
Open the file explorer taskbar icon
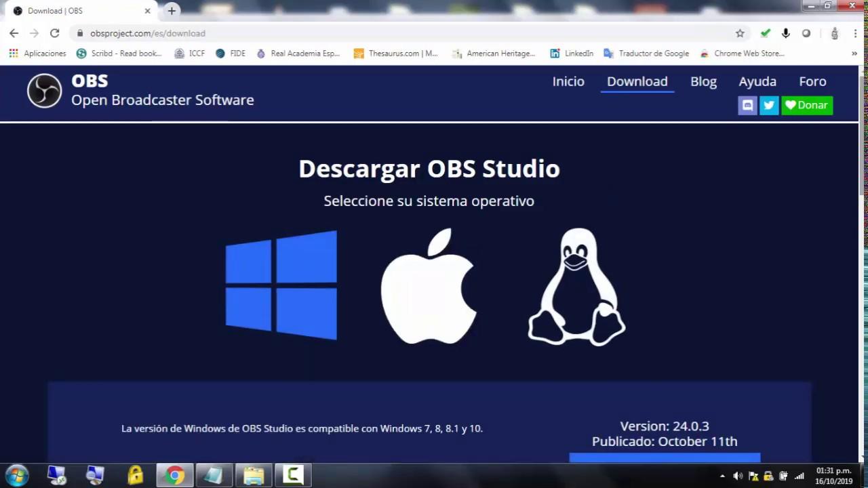[254, 476]
